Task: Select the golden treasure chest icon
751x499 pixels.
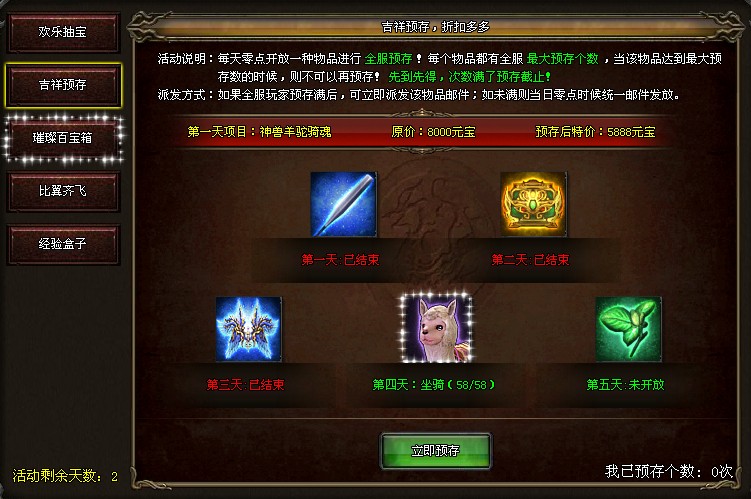Action: pyautogui.click(x=534, y=204)
